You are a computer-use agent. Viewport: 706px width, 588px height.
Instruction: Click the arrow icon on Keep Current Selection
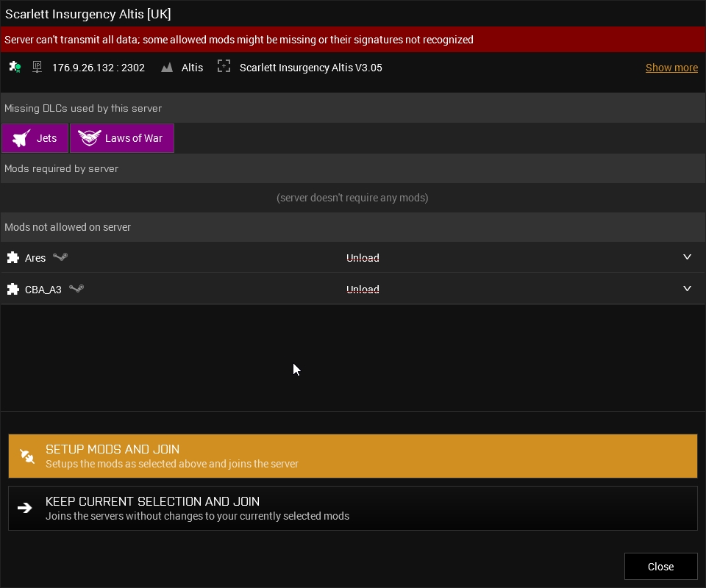tap(25, 508)
